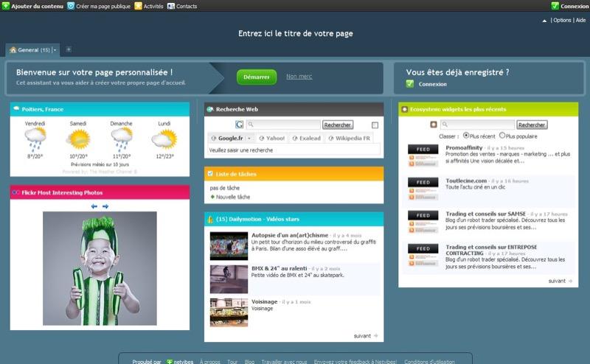This screenshot has width=590, height=364.
Task: Click Rechercher in Recherche Web widget
Action: pos(338,125)
